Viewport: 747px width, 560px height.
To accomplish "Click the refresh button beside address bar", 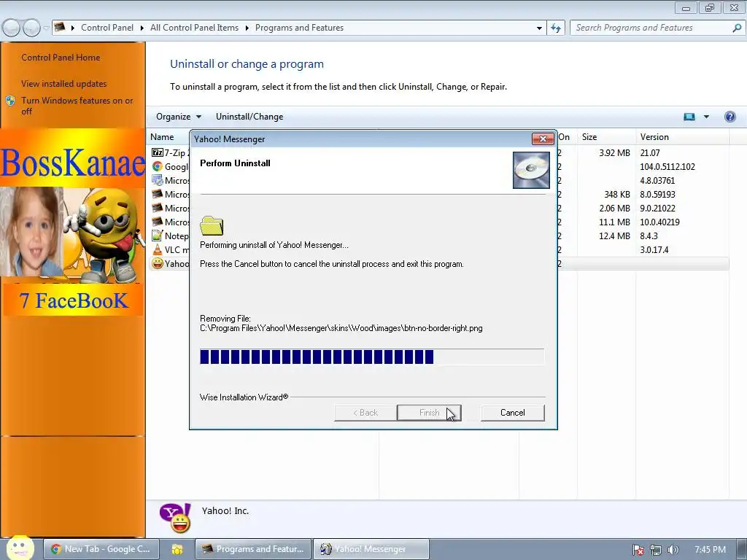I will coord(556,28).
